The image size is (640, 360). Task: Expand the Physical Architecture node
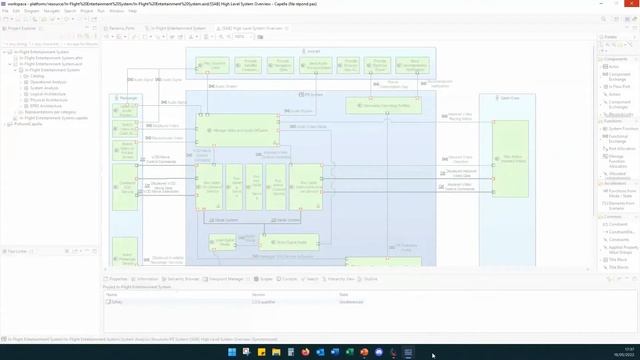point(21,100)
